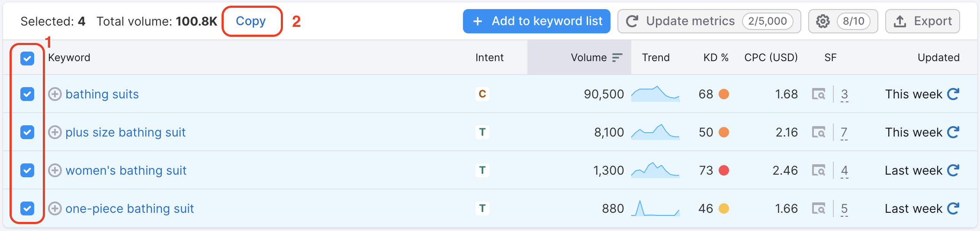Screen dimensions: 980x231
Task: View SERP icon for one-piece bathing suit
Action: (x=819, y=208)
